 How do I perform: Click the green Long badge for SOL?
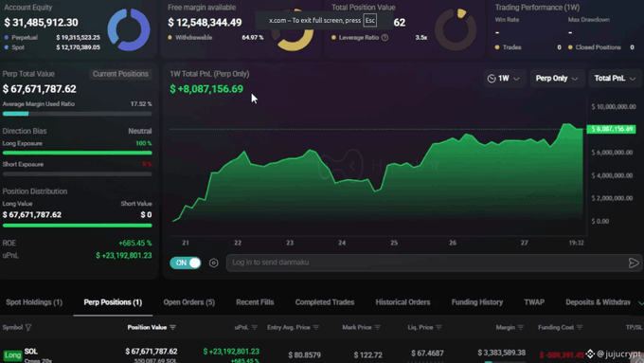coord(12,355)
